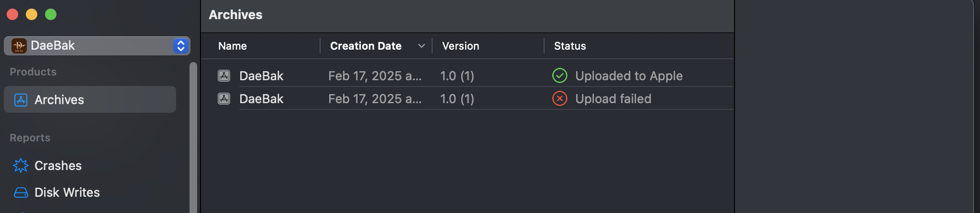Click the archive icon of the first DaeBak row
This screenshot has height=213, width=980.
pyautogui.click(x=224, y=75)
